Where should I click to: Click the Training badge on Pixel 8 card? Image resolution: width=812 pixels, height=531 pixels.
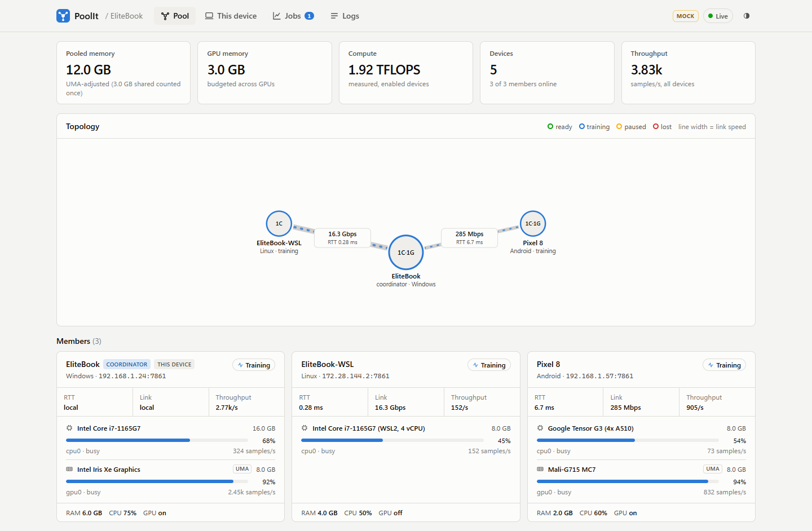pos(725,365)
